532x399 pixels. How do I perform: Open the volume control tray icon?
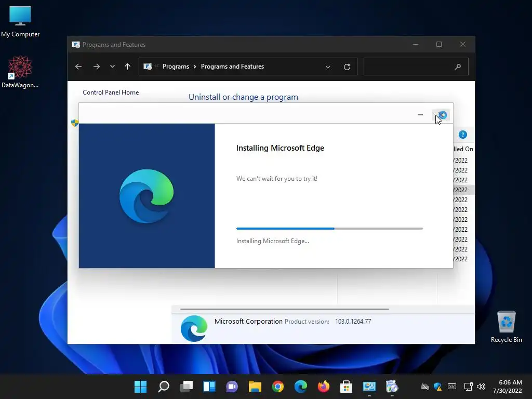pyautogui.click(x=481, y=387)
